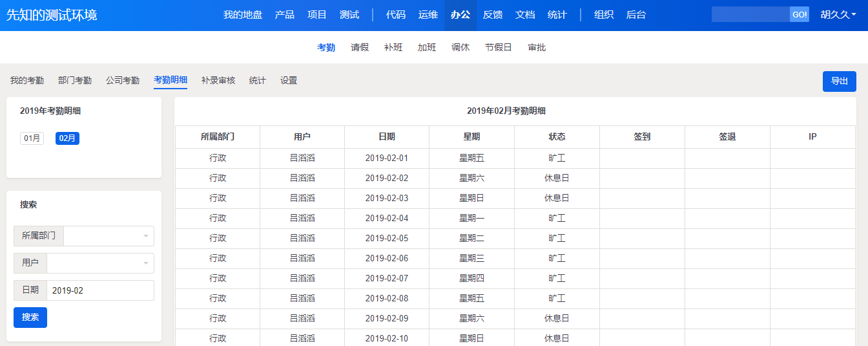
Task: Open the 统计 tab beside 补录审核
Action: click(x=258, y=81)
